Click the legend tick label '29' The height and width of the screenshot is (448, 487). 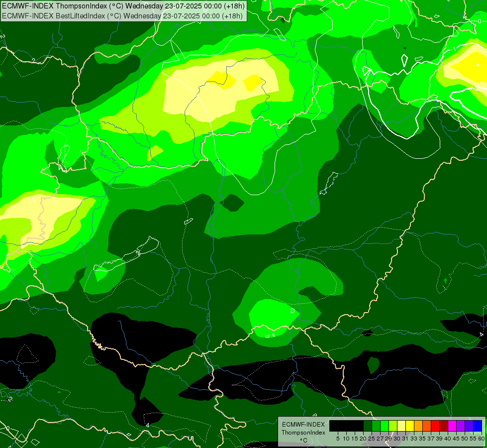tap(388, 439)
